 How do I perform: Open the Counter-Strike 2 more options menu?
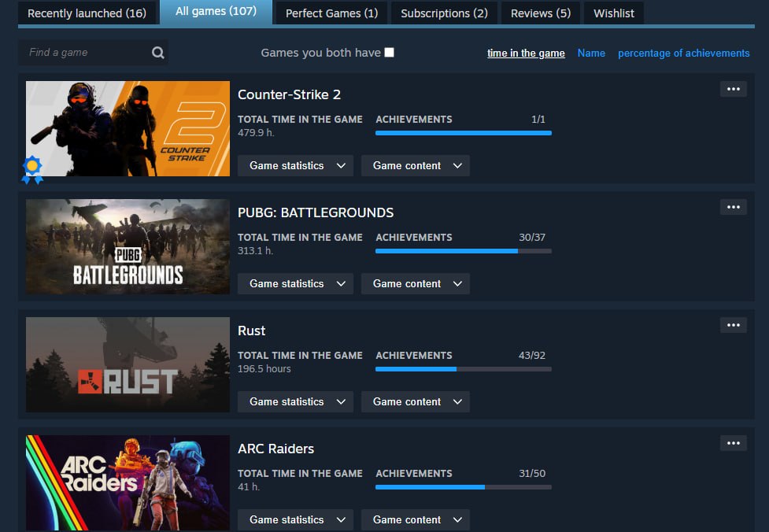[x=734, y=89]
